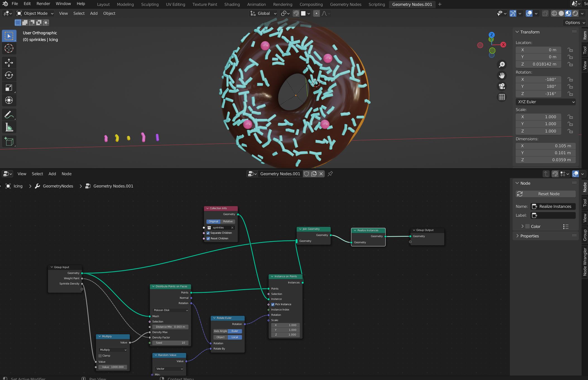Enable Pick Instance checkbox in Instance on Points
The height and width of the screenshot is (380, 588).
click(273, 304)
